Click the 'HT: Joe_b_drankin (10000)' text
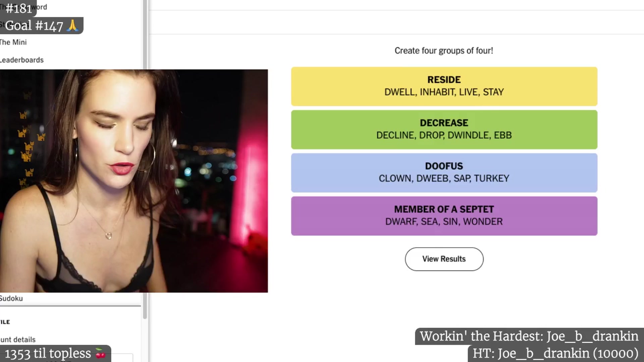This screenshot has height=362, width=644. (x=556, y=353)
